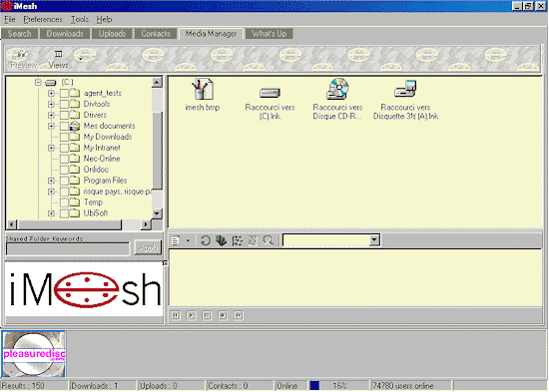Click the 16% progress bar in status bar
The image size is (549, 392).
tap(338, 386)
